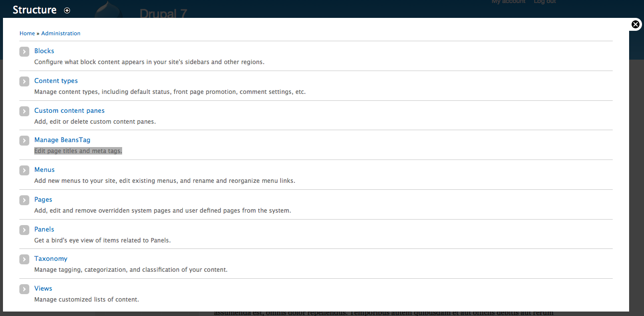Click the arrow icon beside Content types
This screenshot has height=316, width=644.
pyautogui.click(x=24, y=81)
